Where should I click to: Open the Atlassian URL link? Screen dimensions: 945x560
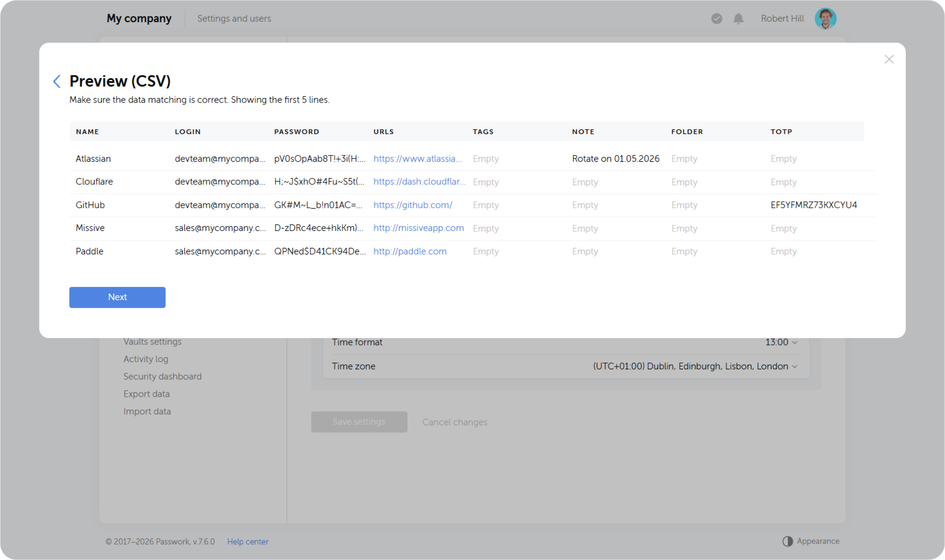tap(417, 158)
